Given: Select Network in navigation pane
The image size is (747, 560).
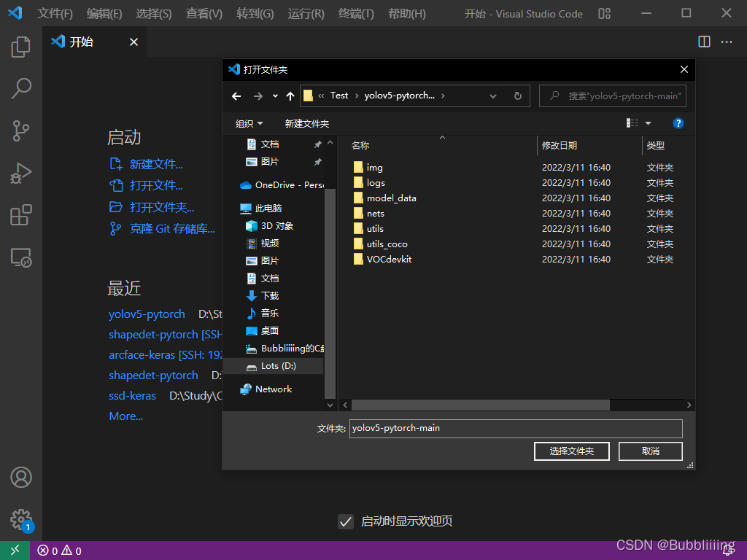Looking at the screenshot, I should pyautogui.click(x=266, y=389).
